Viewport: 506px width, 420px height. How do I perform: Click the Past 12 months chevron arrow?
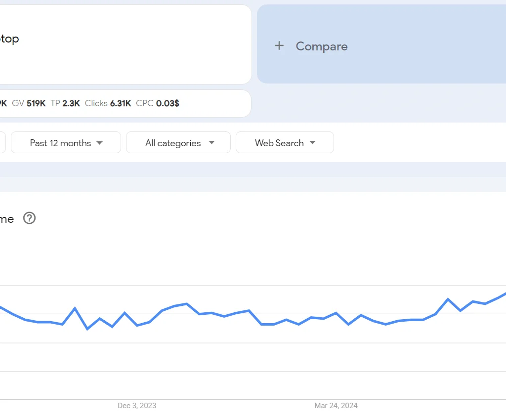(100, 142)
